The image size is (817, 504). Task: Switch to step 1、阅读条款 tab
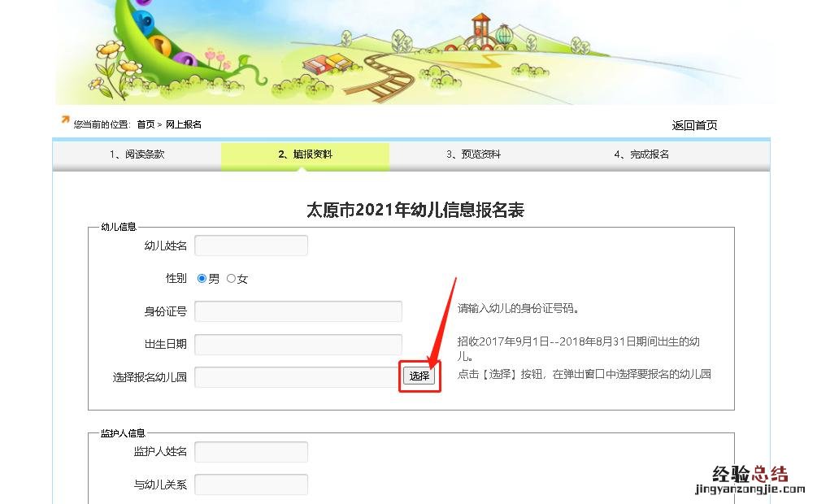(x=137, y=154)
